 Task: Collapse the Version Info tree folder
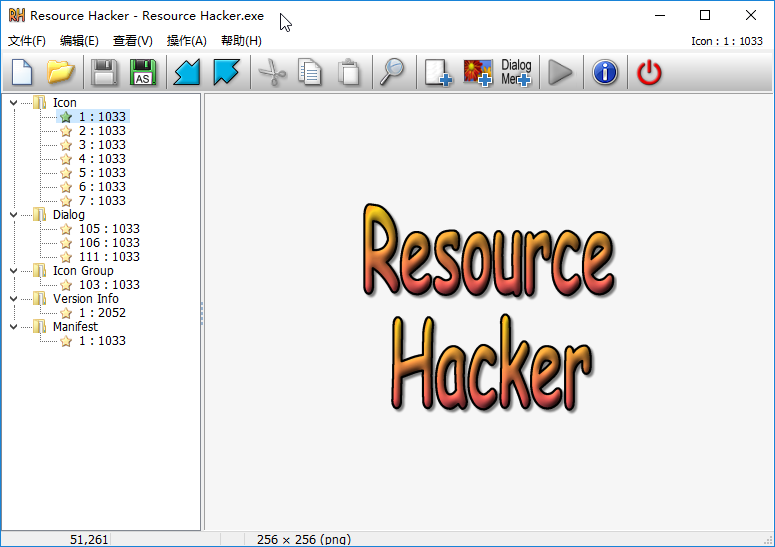[13, 299]
